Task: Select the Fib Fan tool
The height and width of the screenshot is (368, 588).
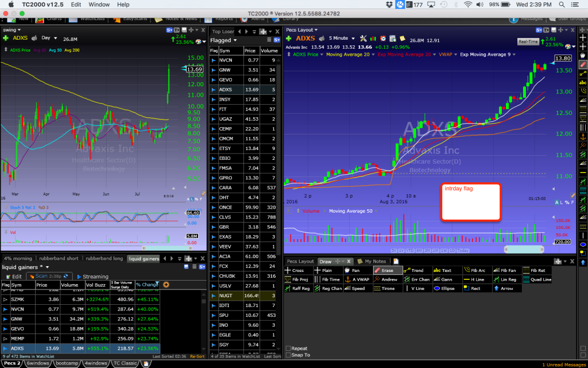Action: 506,270
